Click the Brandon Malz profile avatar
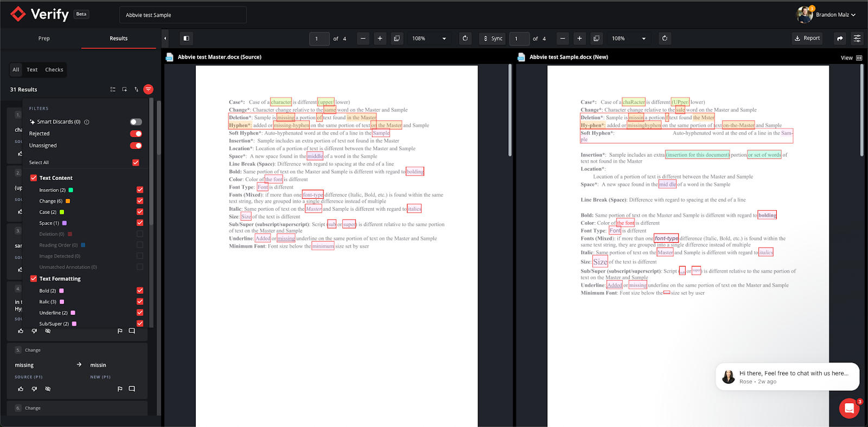Viewport: 868px width, 427px height. tap(805, 15)
